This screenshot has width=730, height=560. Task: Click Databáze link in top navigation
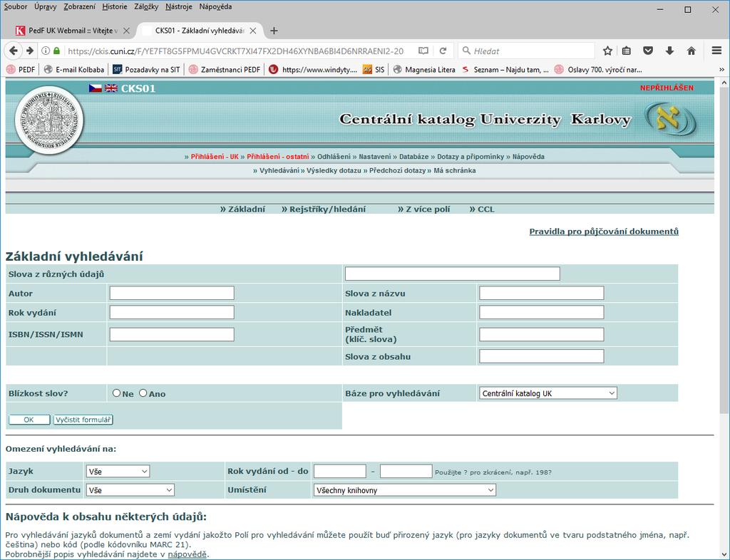click(413, 157)
